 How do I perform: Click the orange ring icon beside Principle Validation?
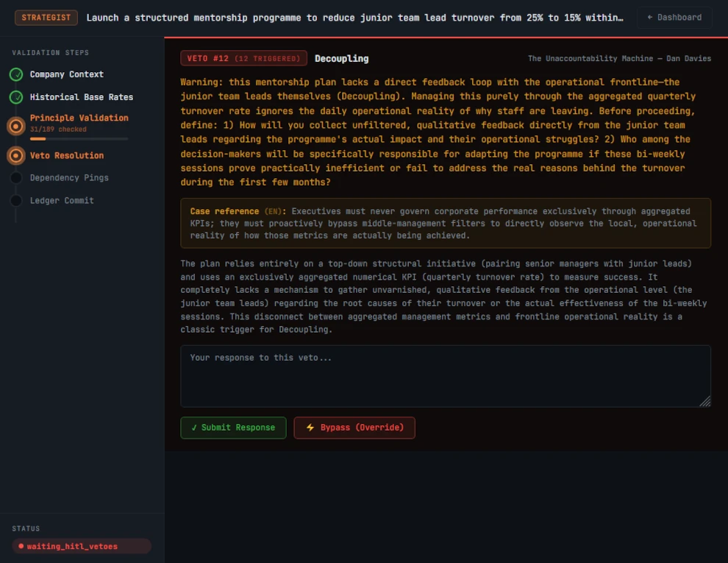16,126
